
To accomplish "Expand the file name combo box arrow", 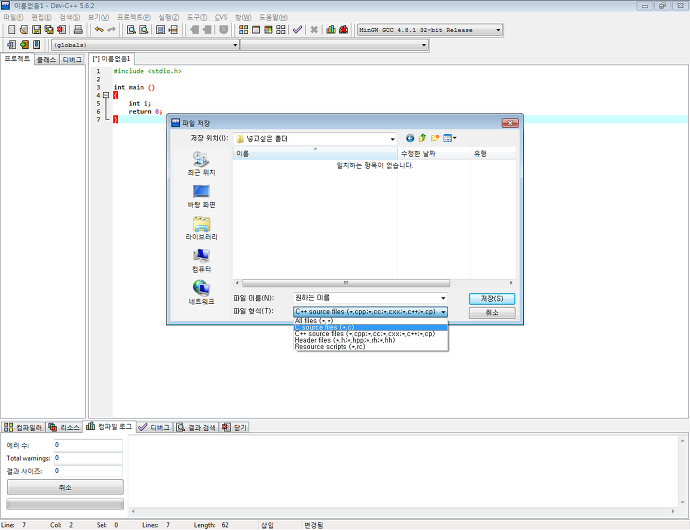I will [443, 298].
